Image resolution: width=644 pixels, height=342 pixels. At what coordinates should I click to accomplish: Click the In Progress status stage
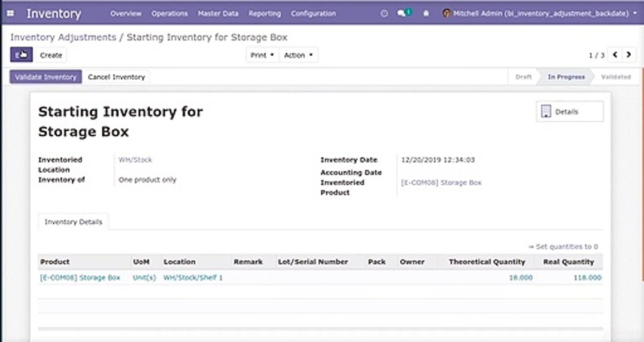pos(567,77)
